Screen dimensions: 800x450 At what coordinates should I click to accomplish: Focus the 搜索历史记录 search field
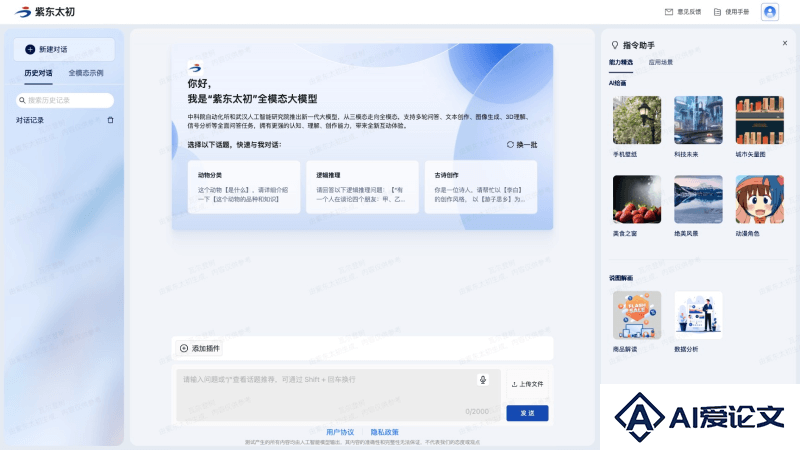[x=65, y=100]
